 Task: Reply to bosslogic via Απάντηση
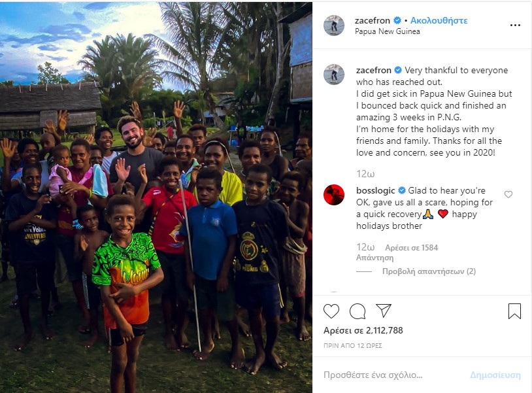(375, 258)
